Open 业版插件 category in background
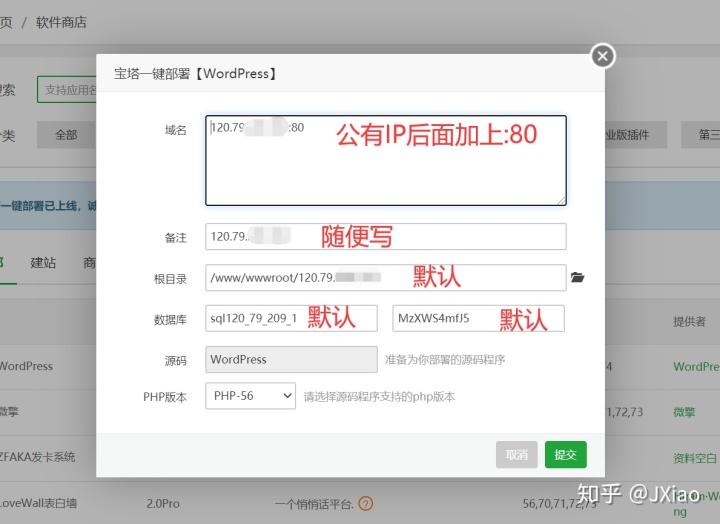Viewport: 720px width, 524px height. 636,135
